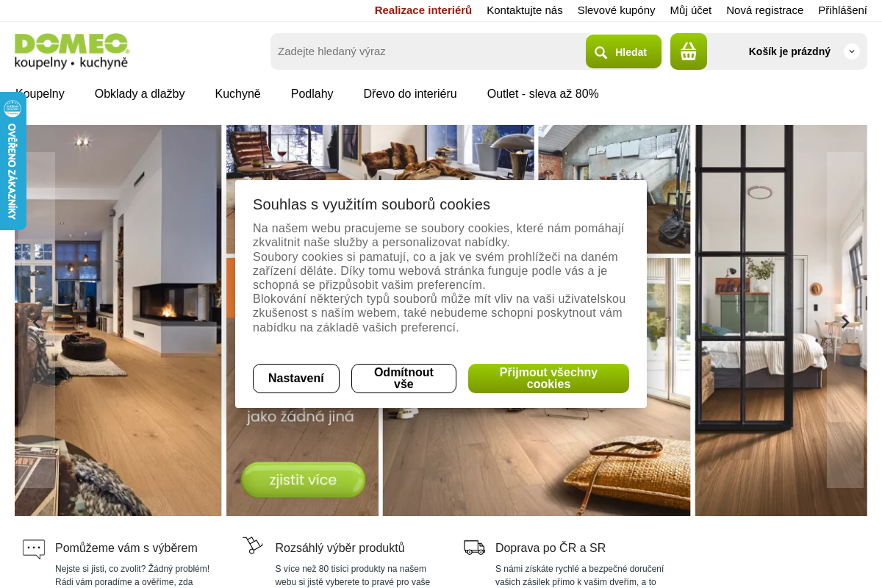Click the DOMEO koupelny kuchyně logo

[x=72, y=51]
